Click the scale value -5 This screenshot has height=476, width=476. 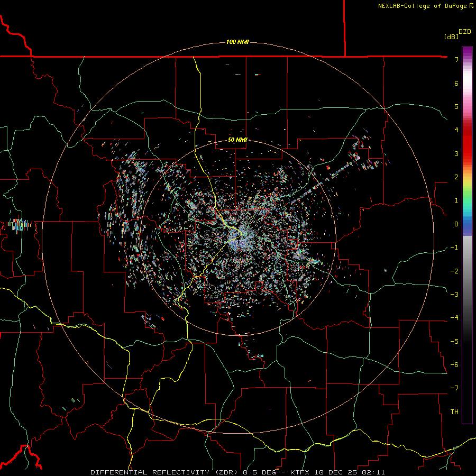click(454, 342)
